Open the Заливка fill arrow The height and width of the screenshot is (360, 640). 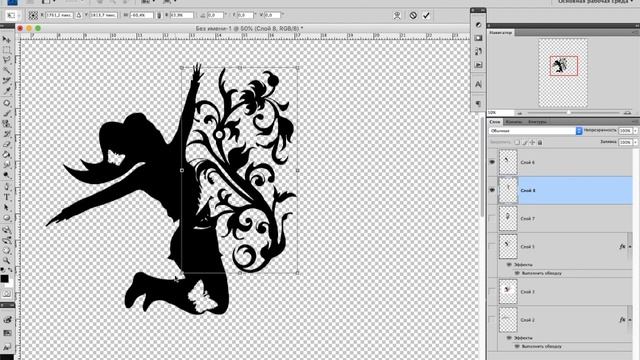click(635, 142)
